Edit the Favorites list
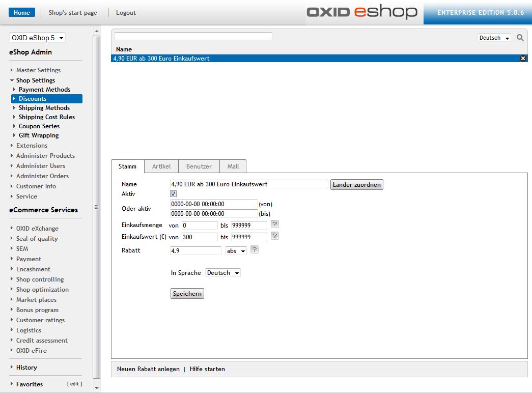 tap(74, 384)
